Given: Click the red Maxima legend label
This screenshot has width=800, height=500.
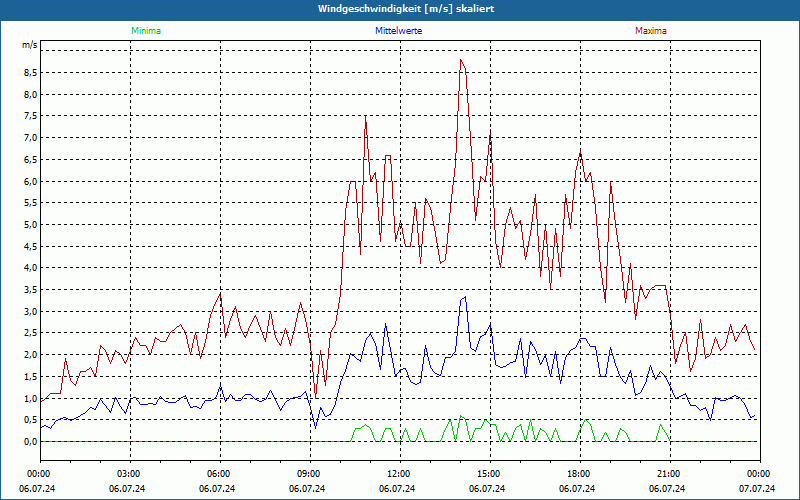Looking at the screenshot, I should coord(651,31).
